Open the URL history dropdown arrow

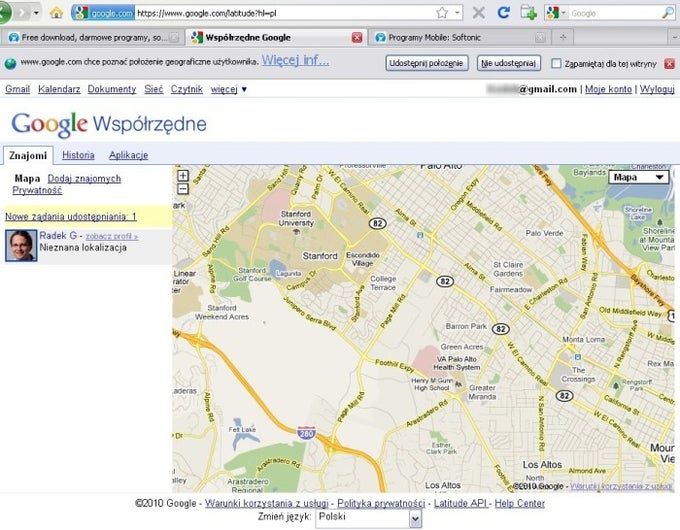pyautogui.click(x=457, y=13)
